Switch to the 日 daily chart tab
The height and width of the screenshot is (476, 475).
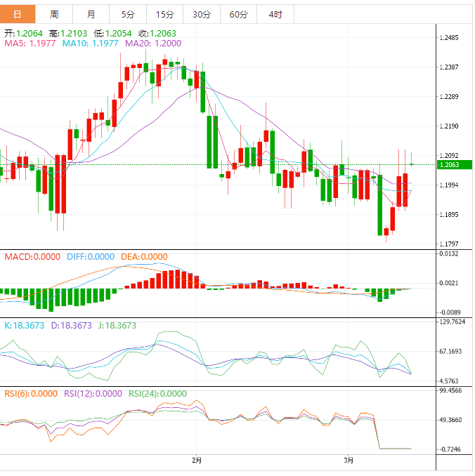coord(18,14)
